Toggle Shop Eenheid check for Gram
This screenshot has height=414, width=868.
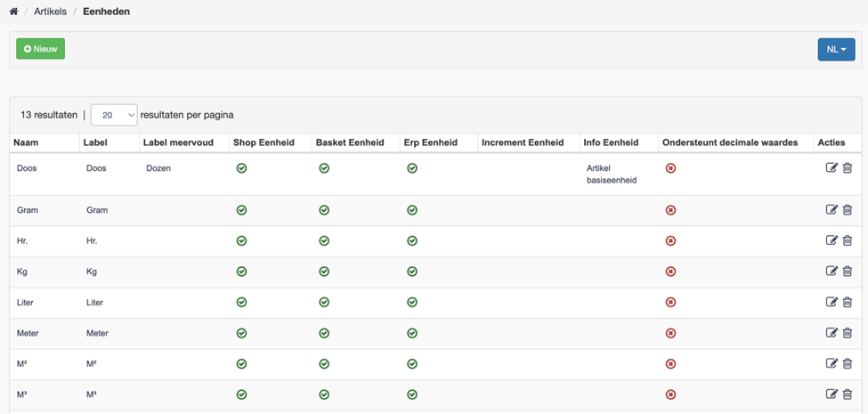tap(241, 210)
